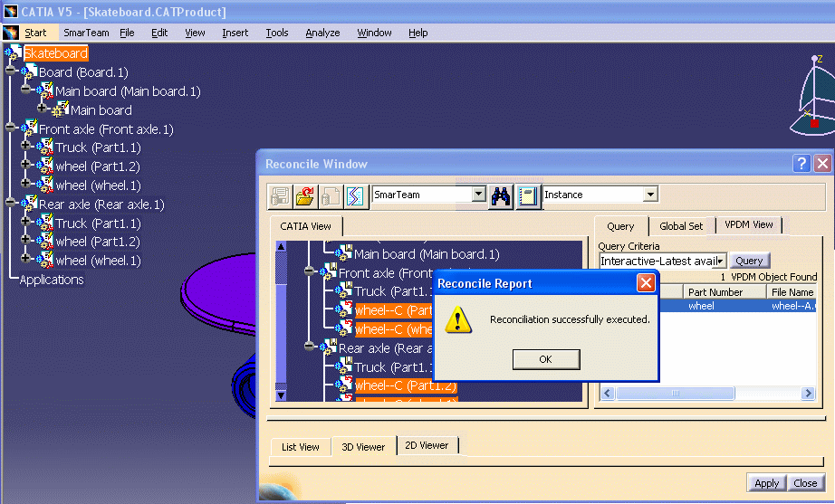Switch to the Global Set tab
This screenshot has width=835, height=504.
point(681,226)
